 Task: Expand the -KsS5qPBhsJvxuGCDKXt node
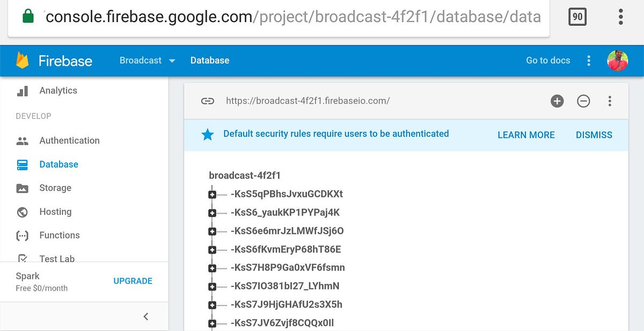click(x=212, y=195)
